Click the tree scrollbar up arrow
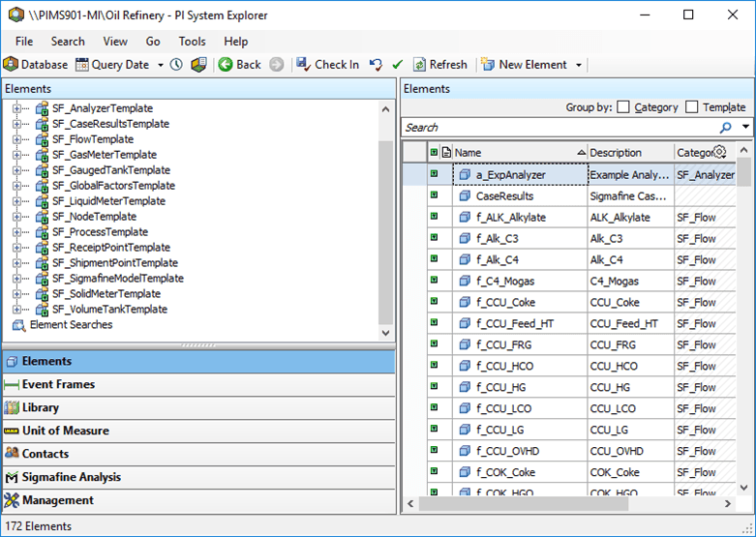This screenshot has height=537, width=756. [x=385, y=109]
